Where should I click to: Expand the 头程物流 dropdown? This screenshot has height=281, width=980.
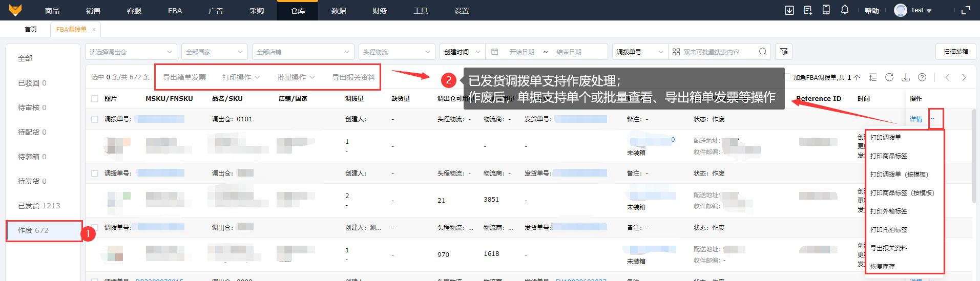[x=397, y=52]
